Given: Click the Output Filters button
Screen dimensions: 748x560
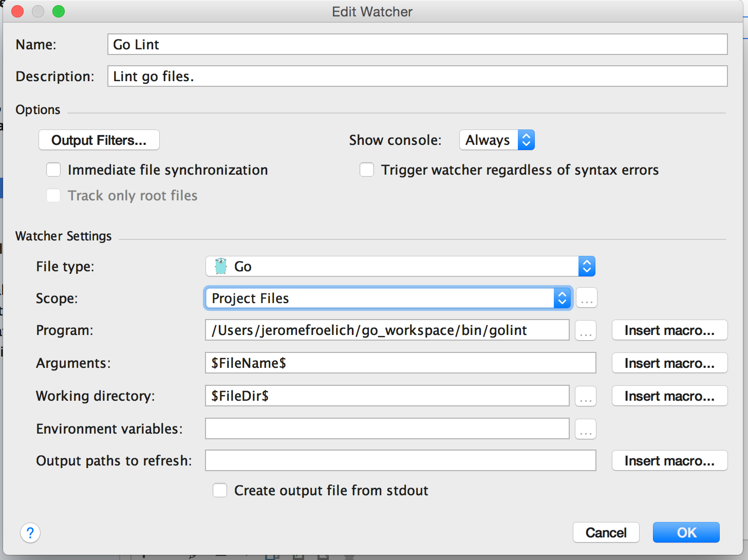Looking at the screenshot, I should pyautogui.click(x=99, y=140).
